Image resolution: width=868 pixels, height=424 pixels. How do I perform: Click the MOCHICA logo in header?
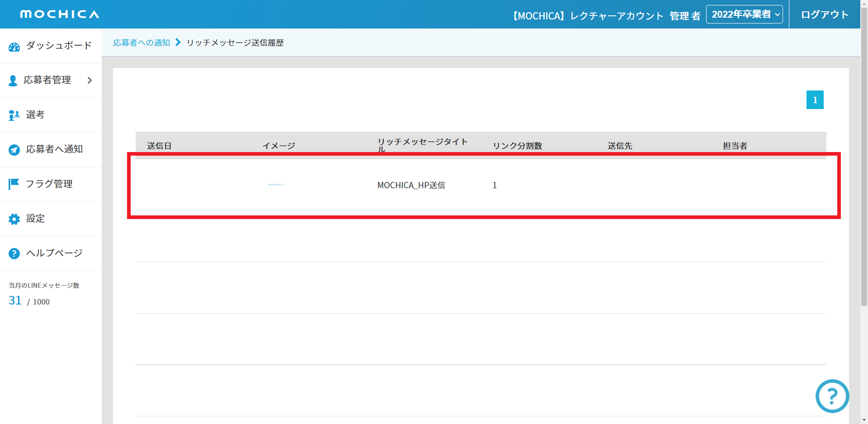(60, 14)
